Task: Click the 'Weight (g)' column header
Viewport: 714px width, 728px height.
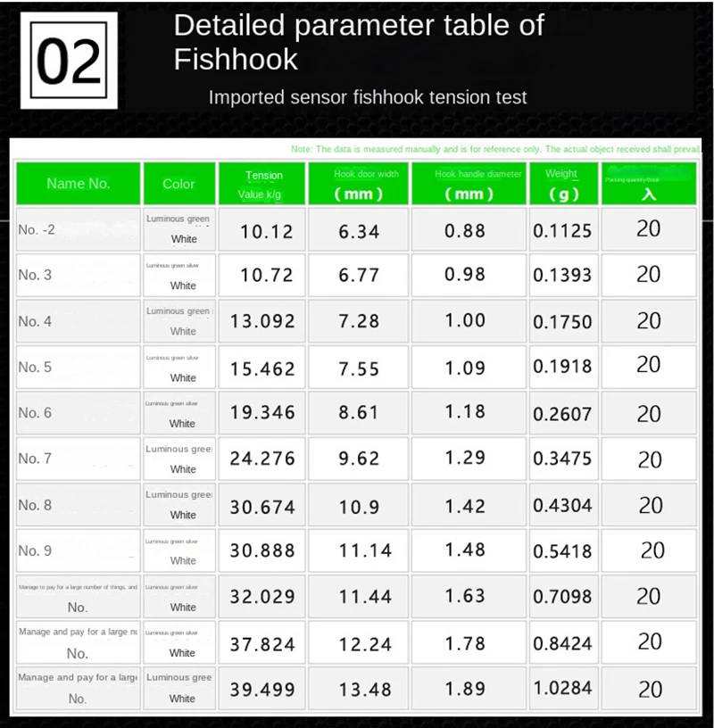Action: pos(562,184)
